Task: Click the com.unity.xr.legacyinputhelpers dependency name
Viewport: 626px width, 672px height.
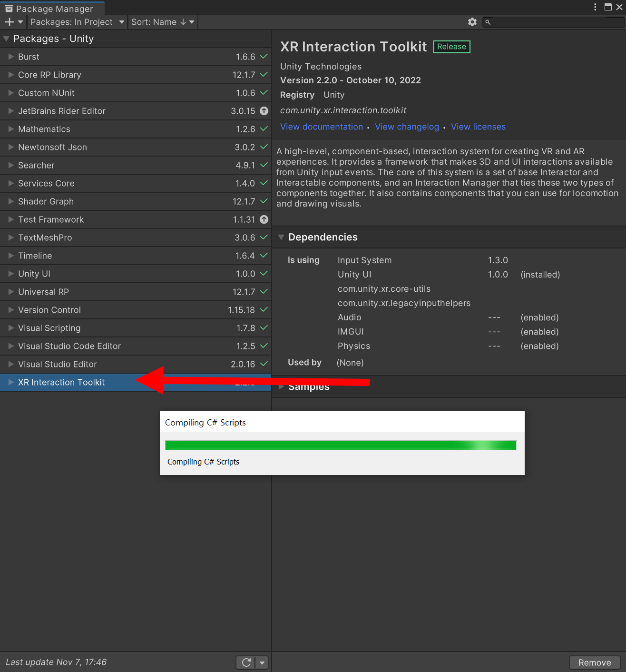Action: [404, 303]
